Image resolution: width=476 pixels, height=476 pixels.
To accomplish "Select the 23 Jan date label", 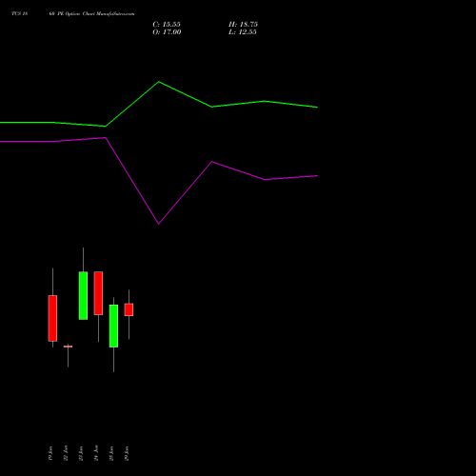I will (x=81, y=453).
